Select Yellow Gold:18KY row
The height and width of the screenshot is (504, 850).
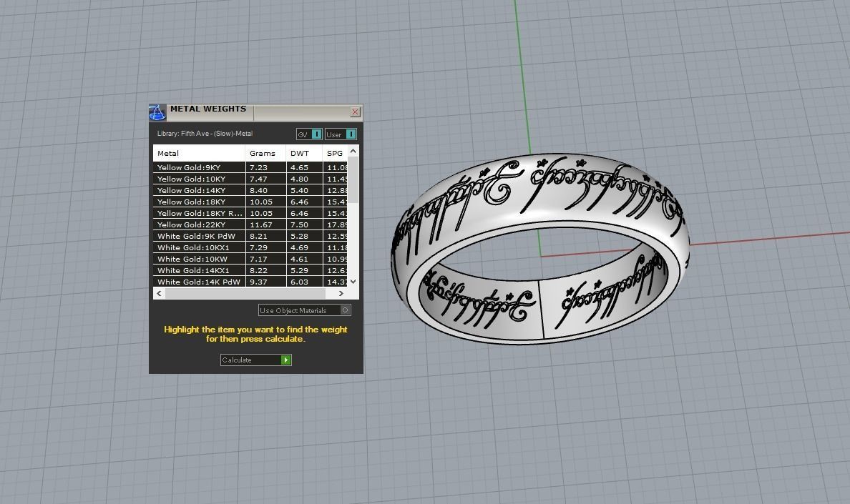click(x=250, y=202)
